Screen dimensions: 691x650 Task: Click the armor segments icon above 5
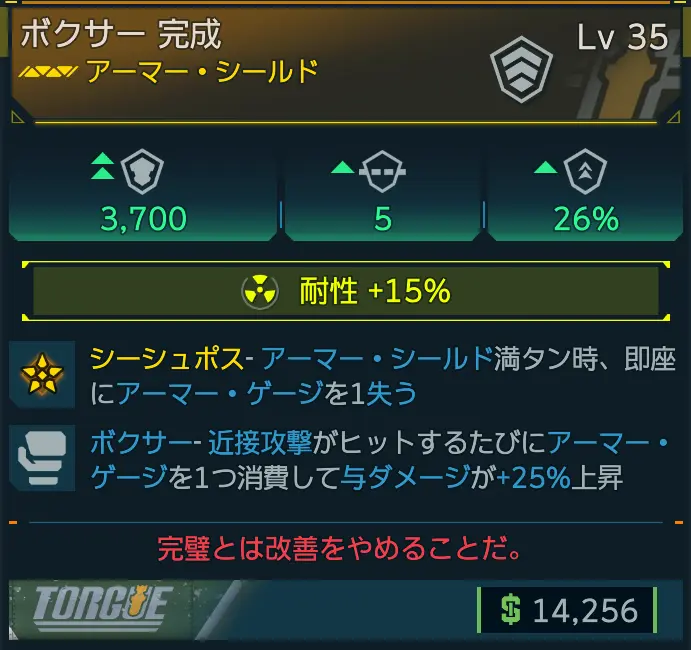pyautogui.click(x=382, y=171)
